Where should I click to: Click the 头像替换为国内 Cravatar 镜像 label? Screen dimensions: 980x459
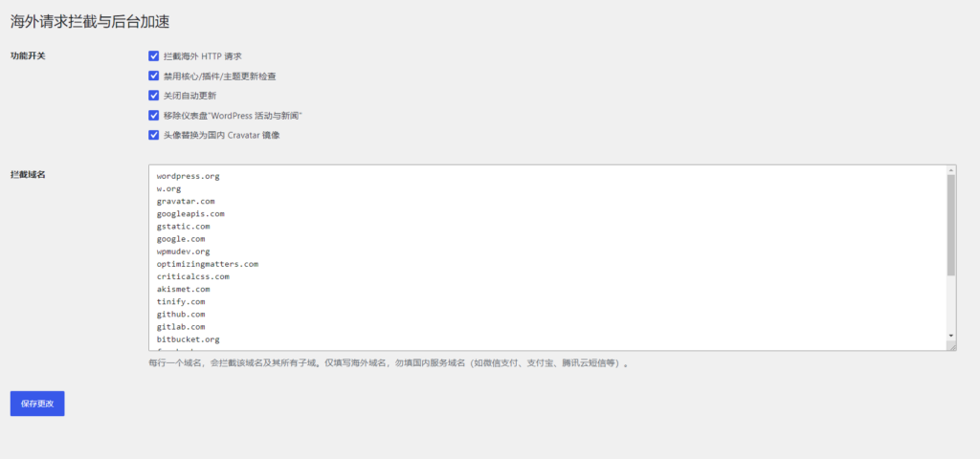point(222,135)
